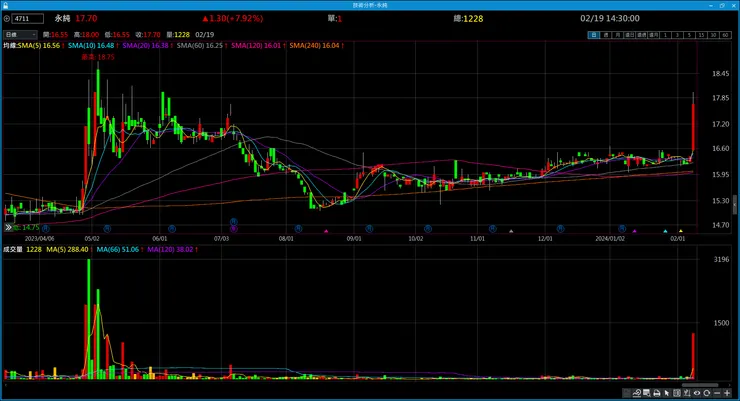Screen dimensions: 740x401
Task: Click the SMA(60) 16.25 indicator label
Action: coord(202,45)
